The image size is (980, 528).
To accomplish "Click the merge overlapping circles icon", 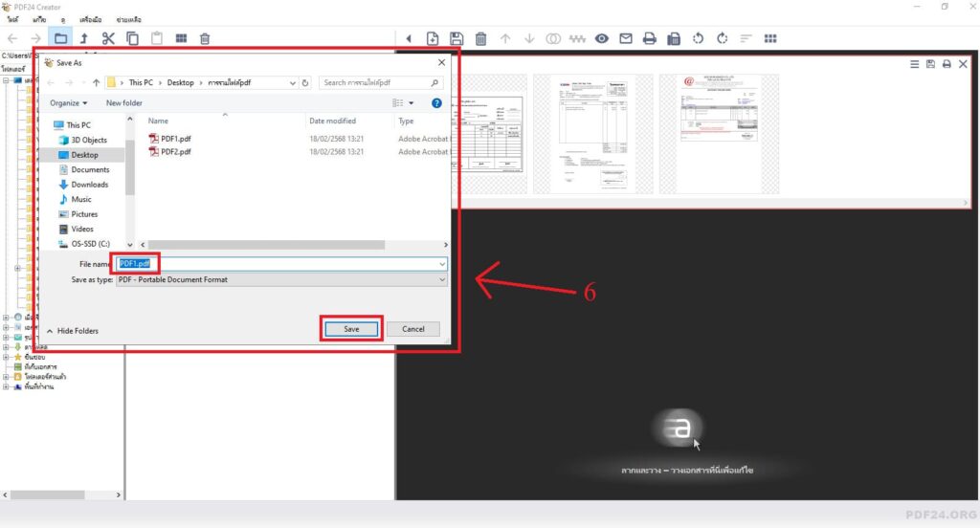I will pyautogui.click(x=553, y=38).
